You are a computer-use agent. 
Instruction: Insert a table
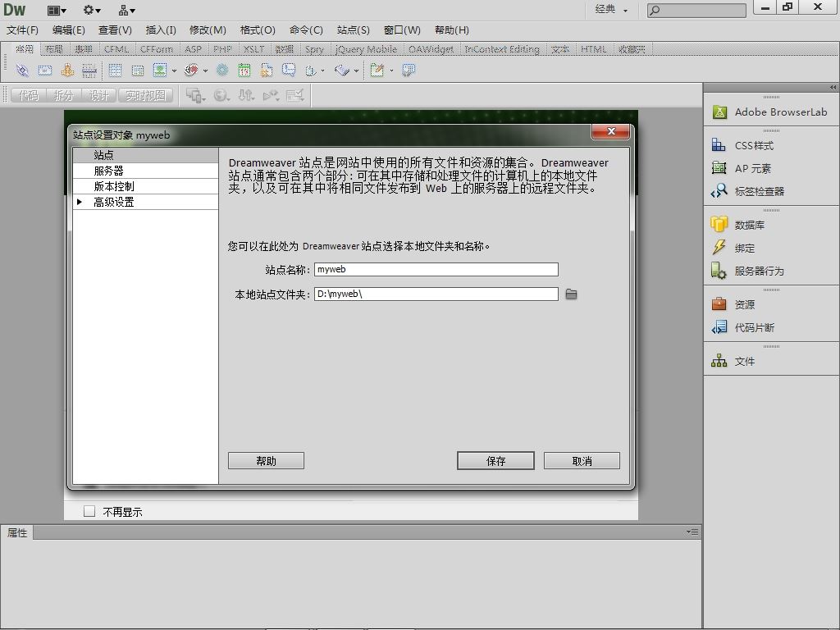pos(115,71)
